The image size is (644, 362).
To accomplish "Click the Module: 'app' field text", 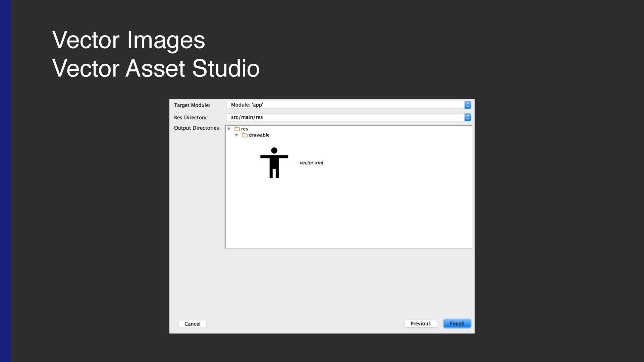I will click(247, 105).
